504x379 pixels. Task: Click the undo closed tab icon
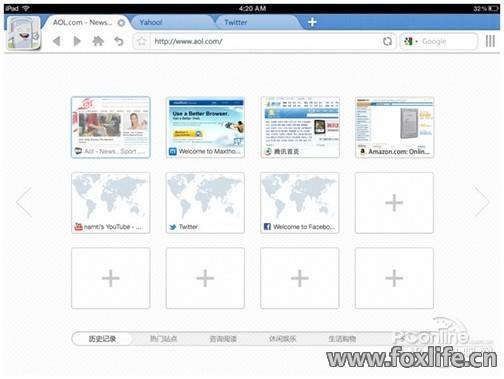tap(119, 41)
